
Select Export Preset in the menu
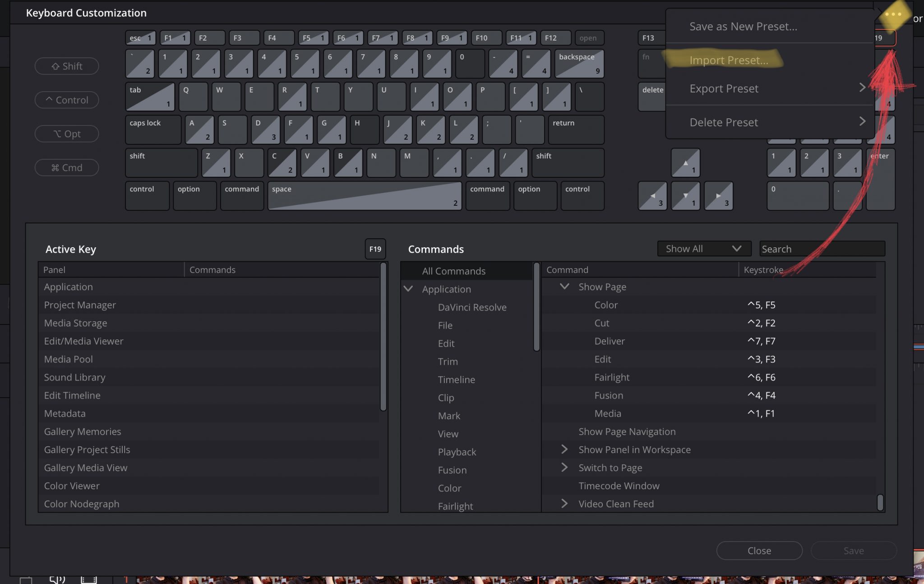724,88
